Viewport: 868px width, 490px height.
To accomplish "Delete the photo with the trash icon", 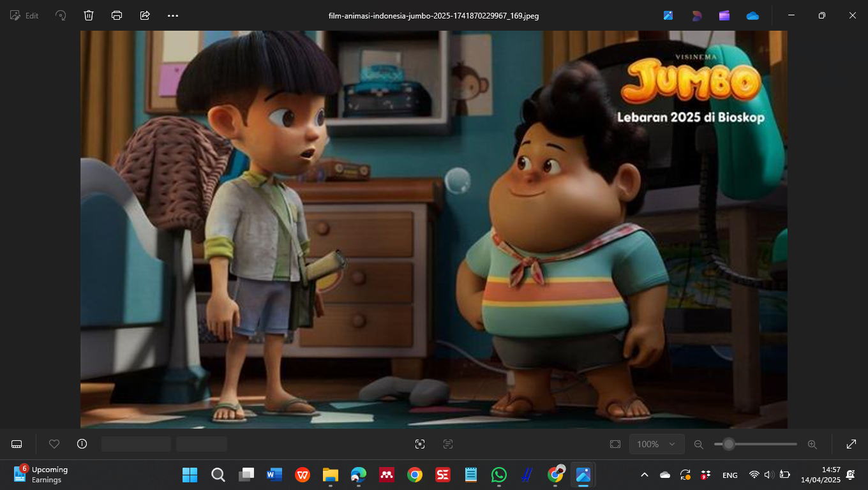I will (x=89, y=15).
